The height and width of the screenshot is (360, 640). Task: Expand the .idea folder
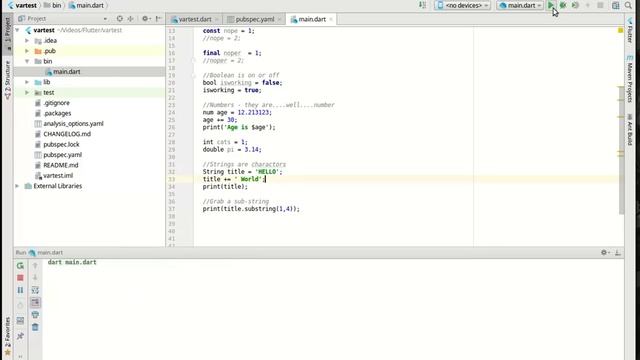click(x=27, y=40)
